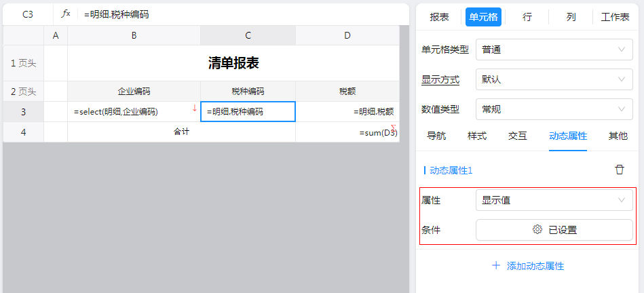Viewport: 644px width, 293px height.
Task: Click the fx formula icon
Action: 66,14
